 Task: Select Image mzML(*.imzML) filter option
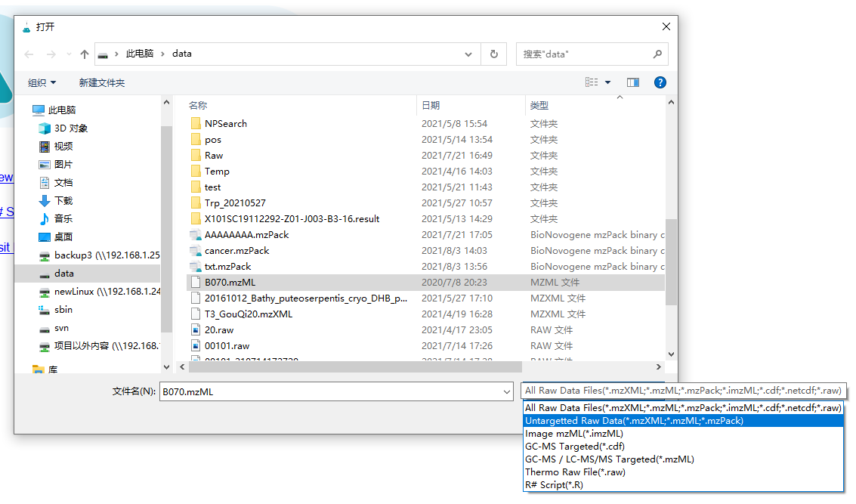[x=573, y=434]
